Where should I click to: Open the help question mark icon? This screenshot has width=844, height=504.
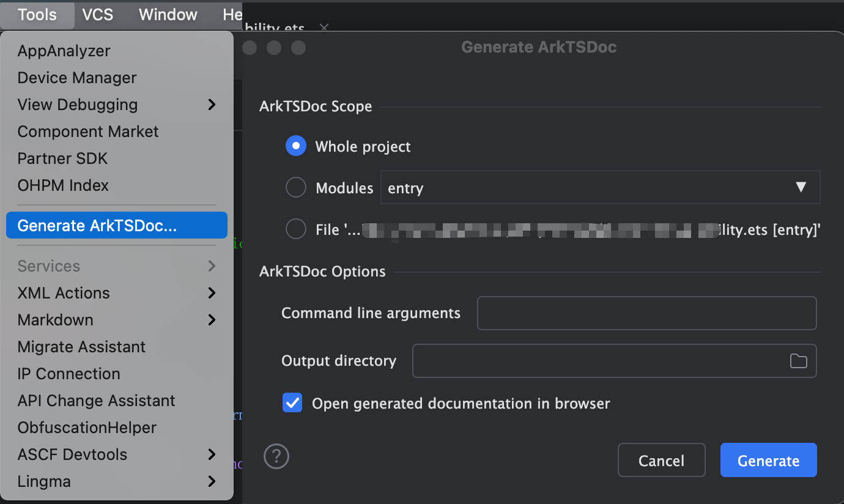276,456
